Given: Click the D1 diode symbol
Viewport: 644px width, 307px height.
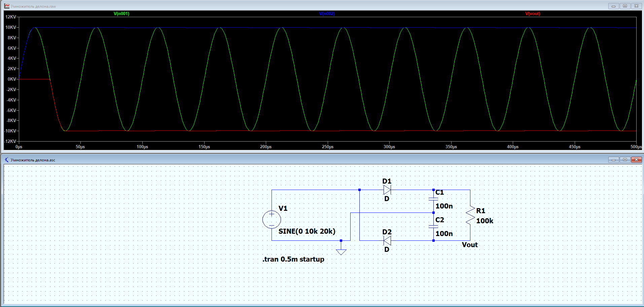Looking at the screenshot, I should point(387,190).
